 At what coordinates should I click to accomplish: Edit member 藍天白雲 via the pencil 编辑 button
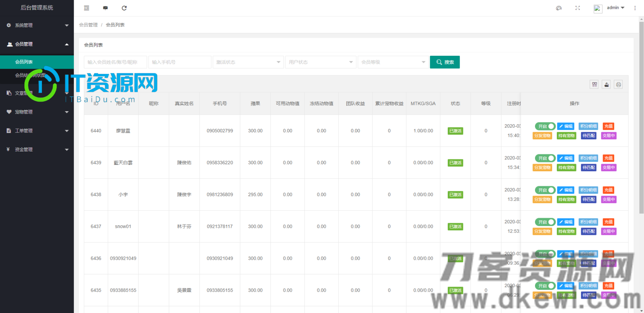coord(566,158)
